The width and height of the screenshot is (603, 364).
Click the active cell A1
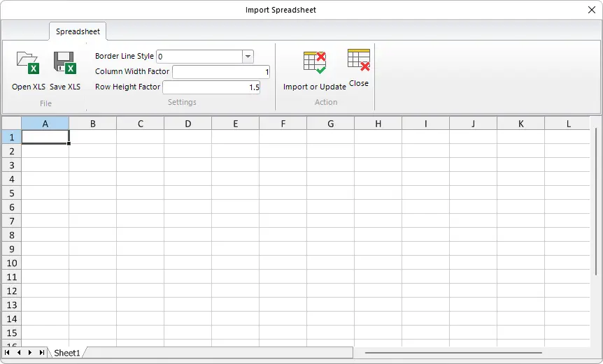click(x=45, y=137)
